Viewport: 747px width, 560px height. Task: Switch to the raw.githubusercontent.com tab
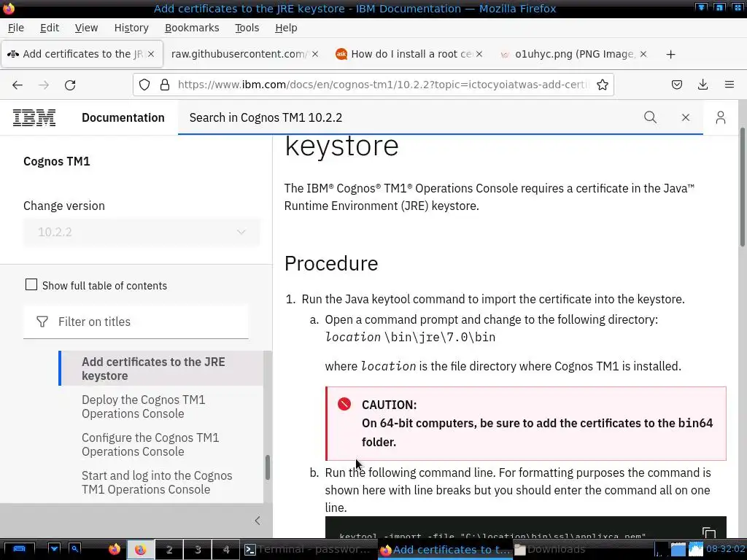[239, 54]
